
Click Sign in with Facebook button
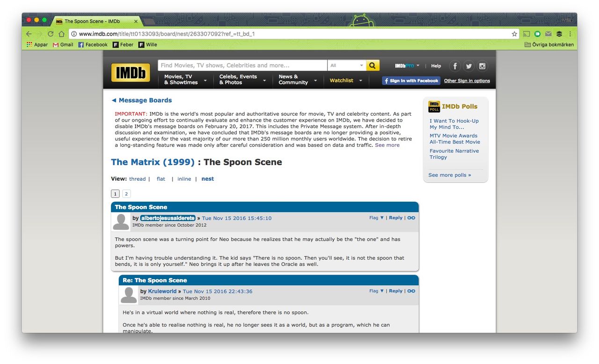pyautogui.click(x=411, y=80)
